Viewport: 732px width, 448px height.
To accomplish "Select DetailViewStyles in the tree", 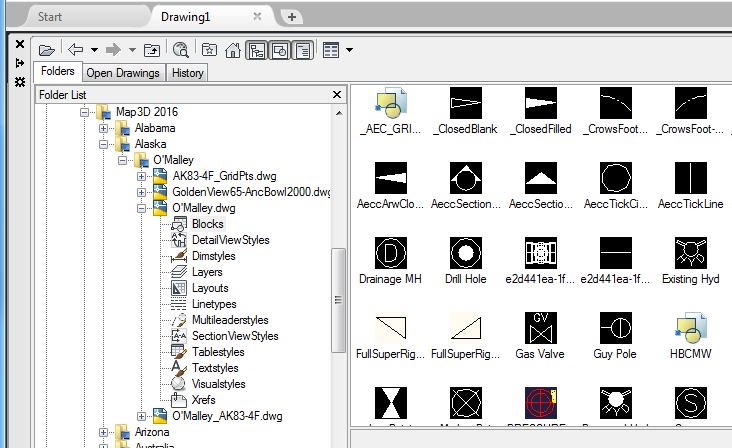I will point(231,240).
